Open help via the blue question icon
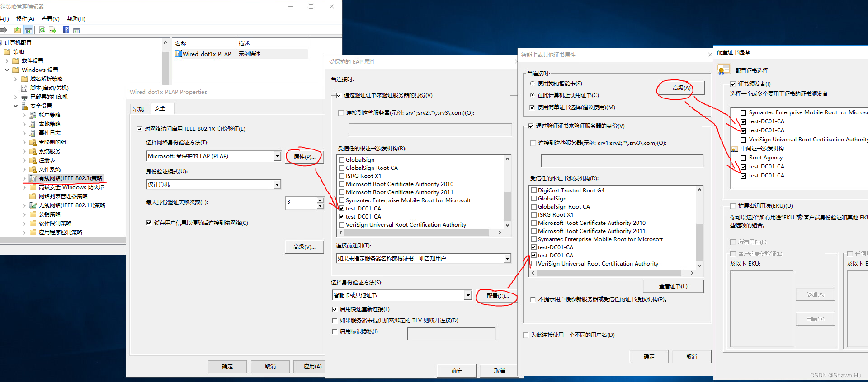868x382 pixels. [x=66, y=30]
